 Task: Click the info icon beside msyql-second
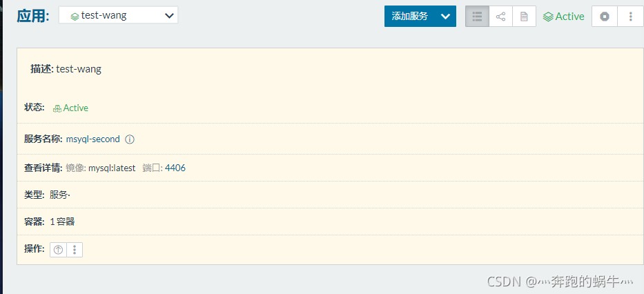pyautogui.click(x=130, y=139)
